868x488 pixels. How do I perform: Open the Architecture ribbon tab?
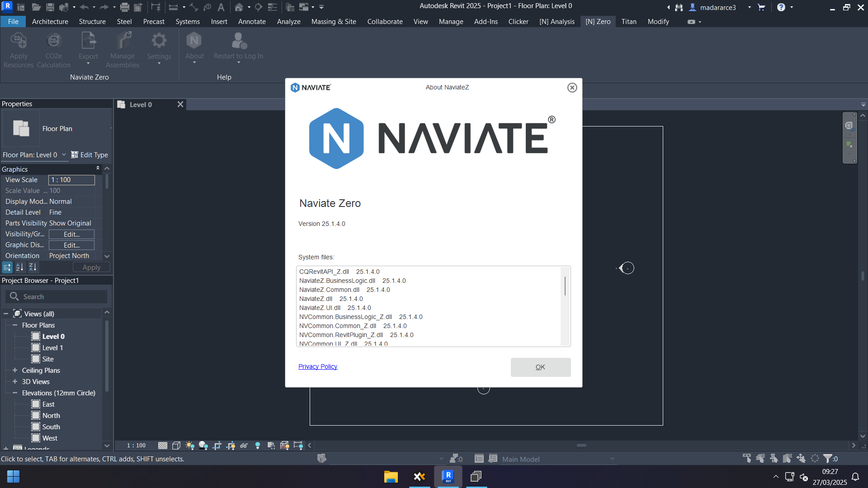[x=50, y=21]
